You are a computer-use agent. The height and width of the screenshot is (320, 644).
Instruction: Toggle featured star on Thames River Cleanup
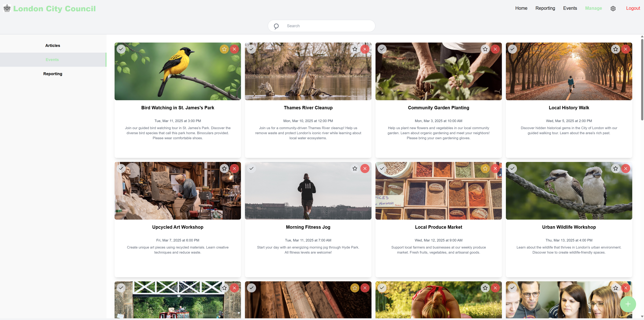coord(355,49)
